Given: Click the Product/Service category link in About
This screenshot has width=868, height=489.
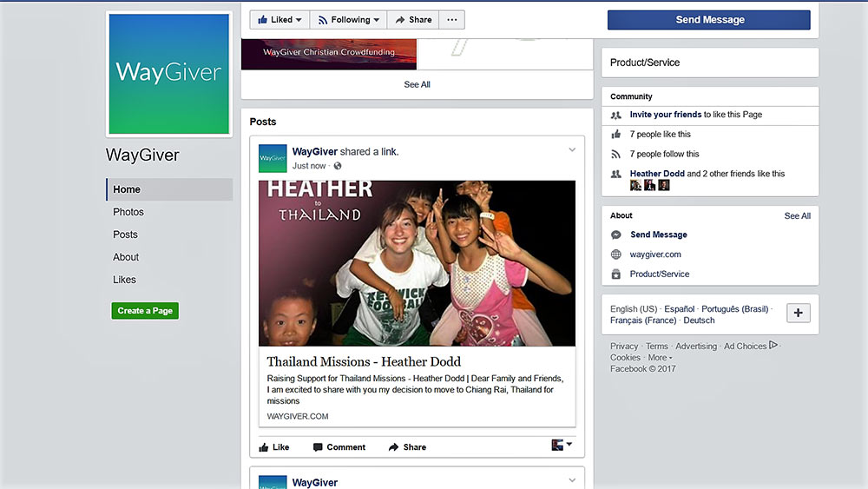Looking at the screenshot, I should pyautogui.click(x=660, y=274).
